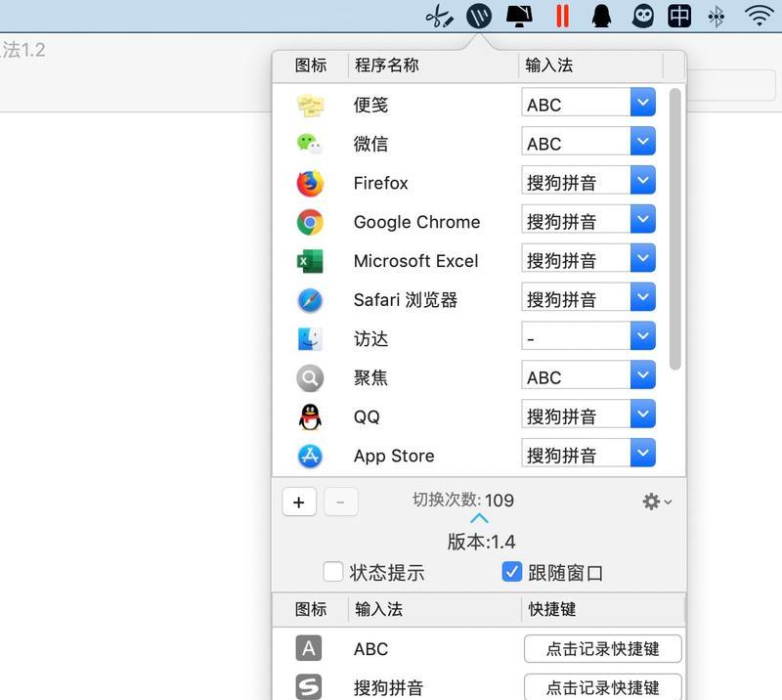
Task: Record shortcut for the ABC input method
Action: point(602,648)
